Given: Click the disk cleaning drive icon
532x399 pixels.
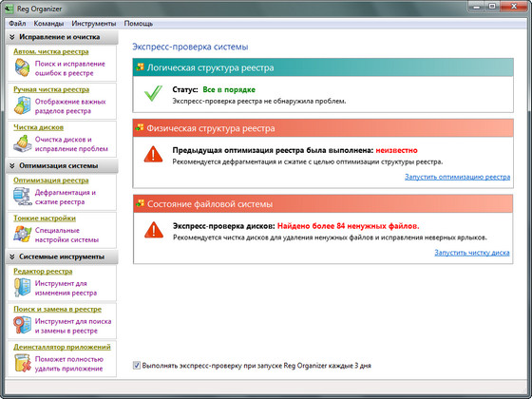Looking at the screenshot, I should tap(23, 143).
